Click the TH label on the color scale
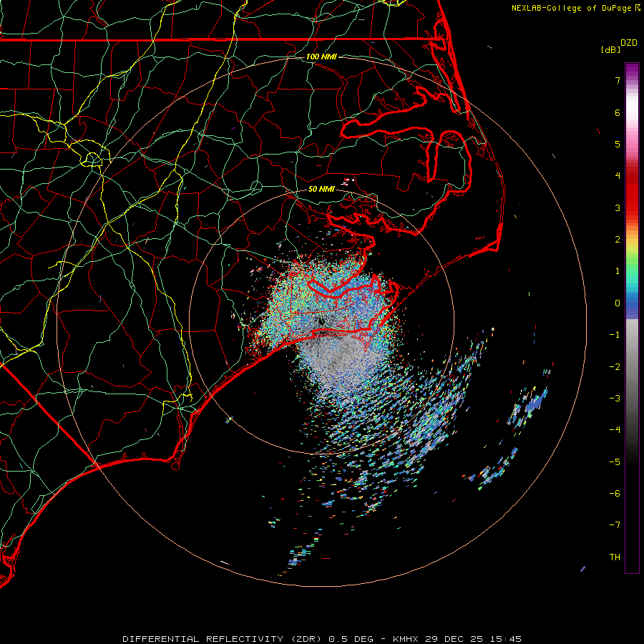This screenshot has width=644, height=644. 615,557
